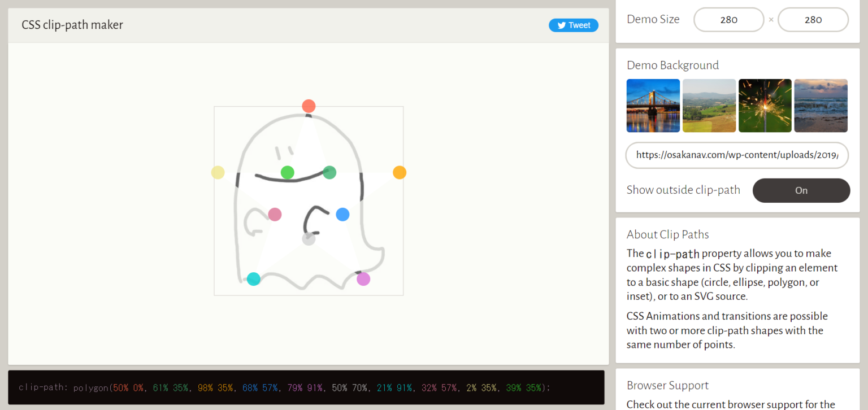Click the gray center vertex handle

tap(309, 238)
